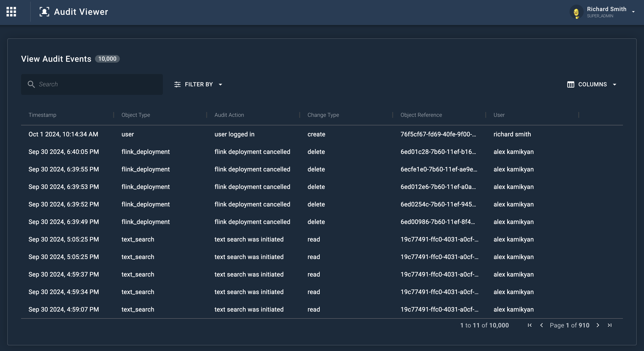This screenshot has height=351, width=644.
Task: Click the filter sliders icon
Action: coord(177,84)
